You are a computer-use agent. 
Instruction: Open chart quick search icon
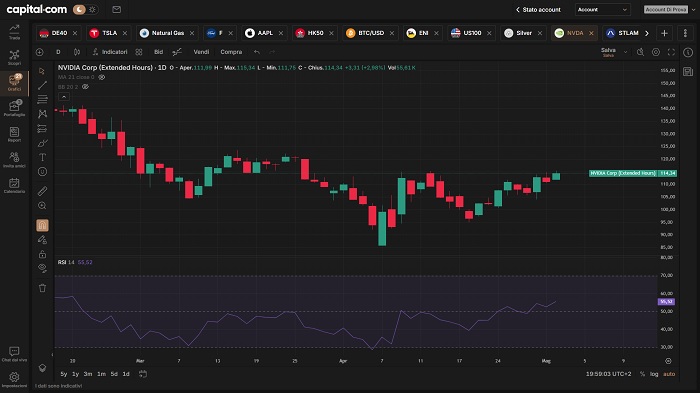click(640, 52)
